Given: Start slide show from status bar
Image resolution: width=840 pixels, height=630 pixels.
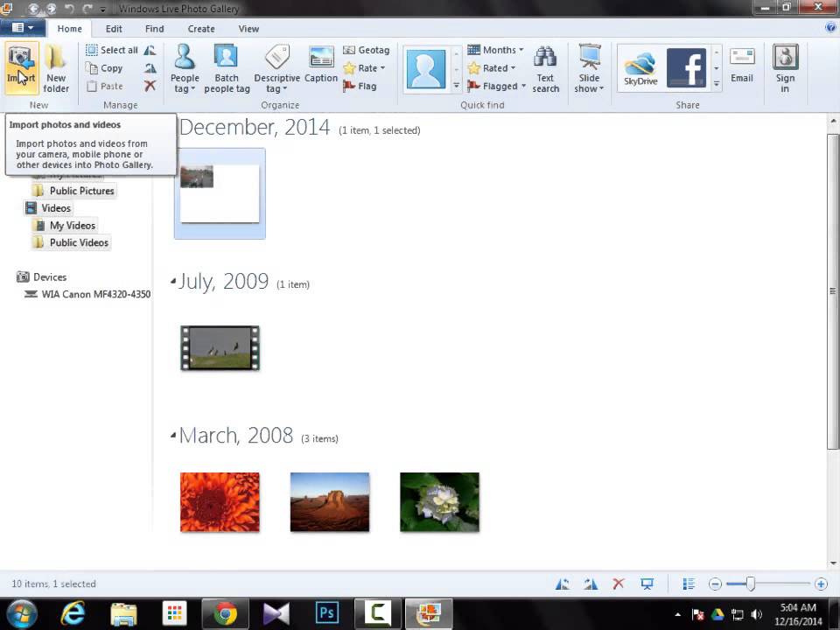Looking at the screenshot, I should coord(647,584).
